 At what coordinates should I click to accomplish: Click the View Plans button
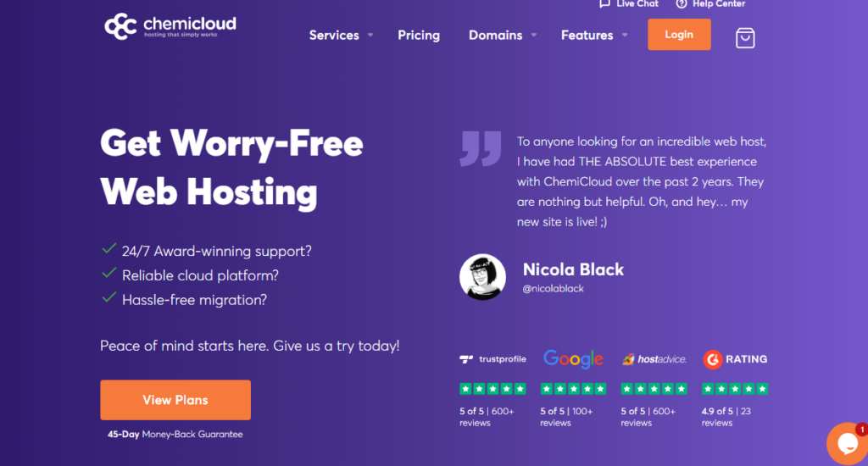click(x=175, y=400)
